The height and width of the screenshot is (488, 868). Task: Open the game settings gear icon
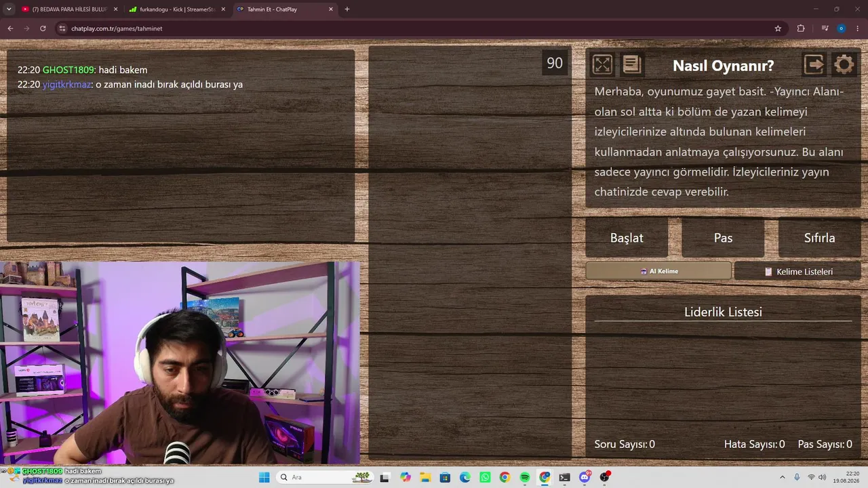coord(844,64)
